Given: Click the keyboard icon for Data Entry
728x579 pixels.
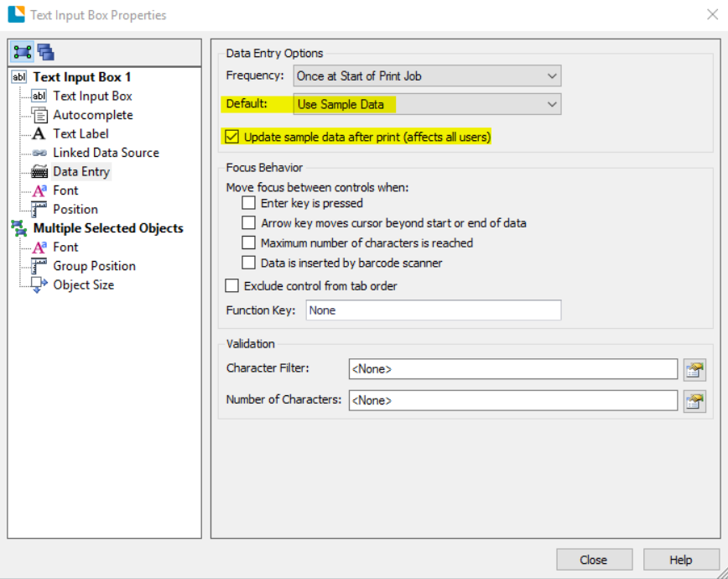Looking at the screenshot, I should point(39,171).
